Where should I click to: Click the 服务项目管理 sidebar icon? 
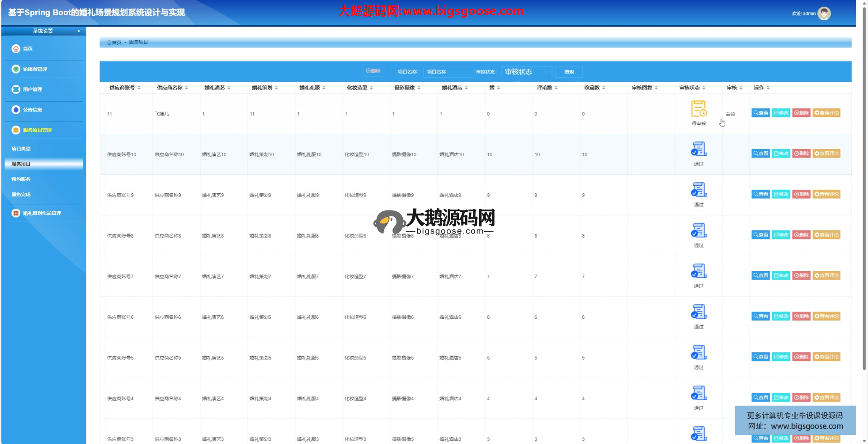(x=16, y=130)
